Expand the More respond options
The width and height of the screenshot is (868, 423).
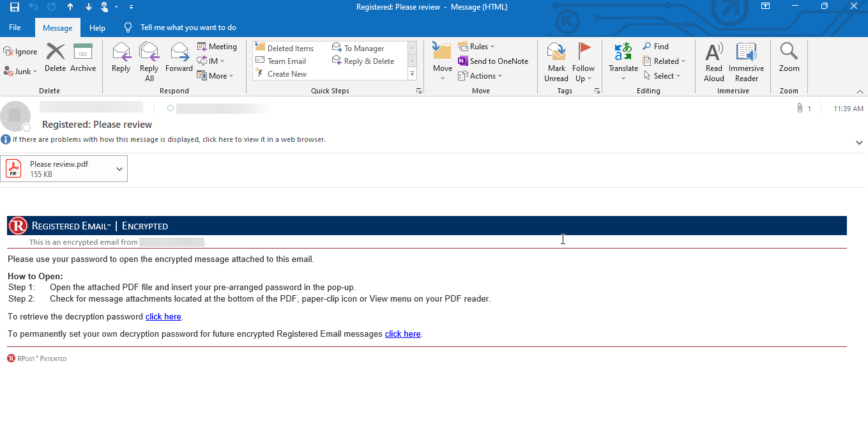(x=217, y=75)
